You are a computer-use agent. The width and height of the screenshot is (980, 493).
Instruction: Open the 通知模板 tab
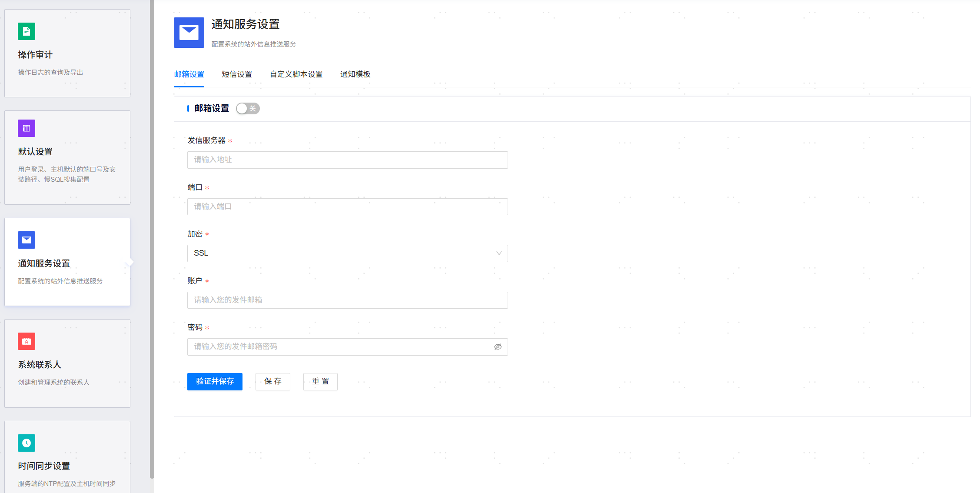[355, 74]
